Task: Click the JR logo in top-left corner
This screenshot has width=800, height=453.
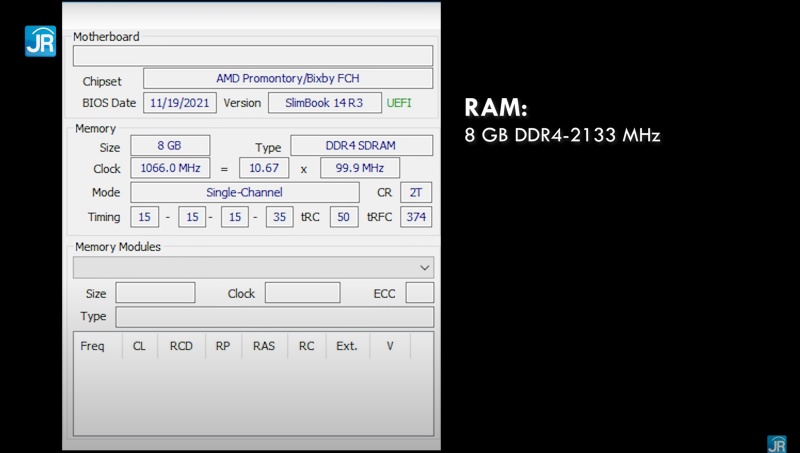Action: click(x=40, y=40)
